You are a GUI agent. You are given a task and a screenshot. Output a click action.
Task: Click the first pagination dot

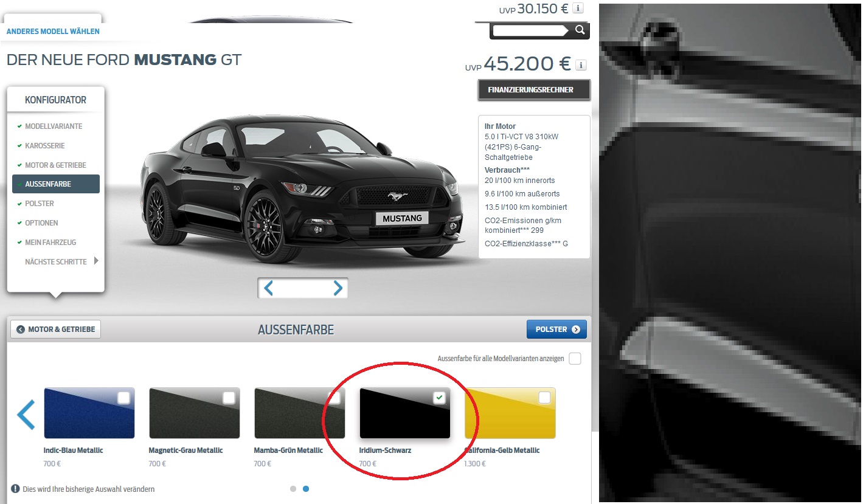pyautogui.click(x=293, y=488)
